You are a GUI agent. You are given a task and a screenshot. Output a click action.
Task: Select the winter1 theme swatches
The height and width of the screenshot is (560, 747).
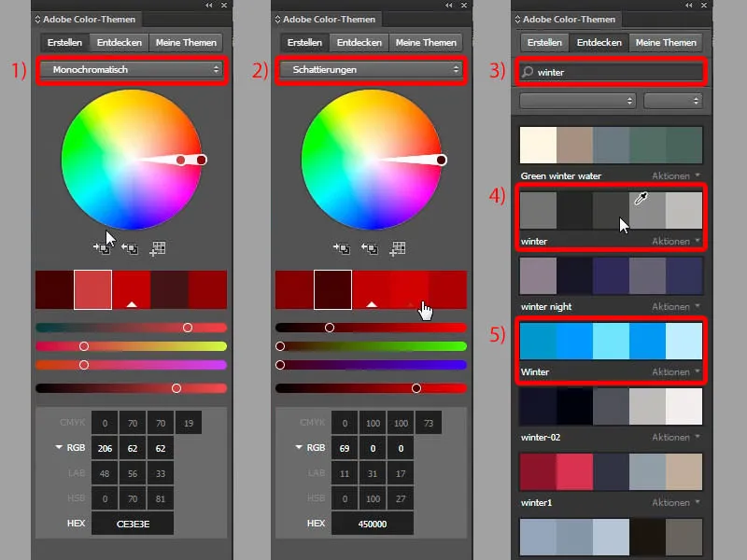click(x=611, y=471)
